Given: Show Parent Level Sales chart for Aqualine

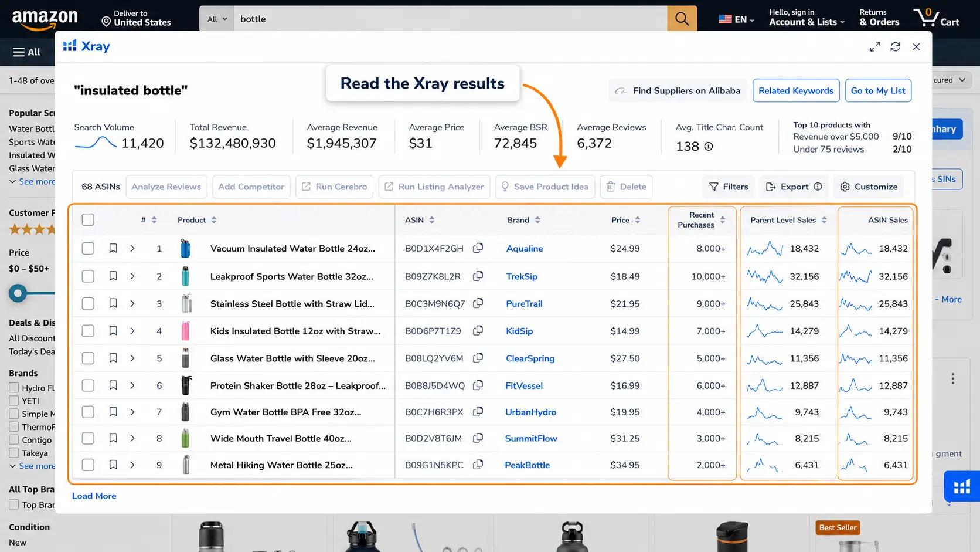Looking at the screenshot, I should [x=764, y=249].
